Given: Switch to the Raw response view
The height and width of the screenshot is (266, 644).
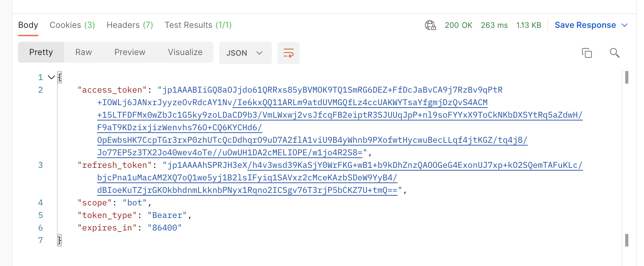Looking at the screenshot, I should (x=83, y=52).
